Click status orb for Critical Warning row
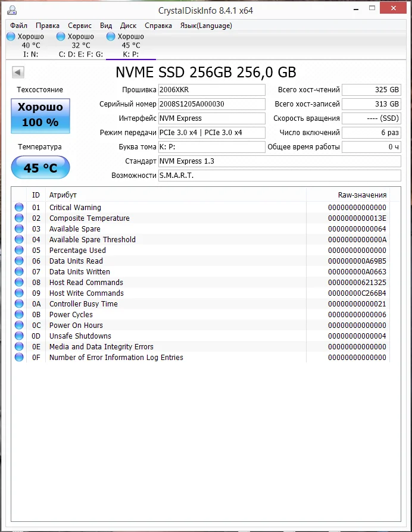The height and width of the screenshot is (532, 412). click(x=19, y=207)
